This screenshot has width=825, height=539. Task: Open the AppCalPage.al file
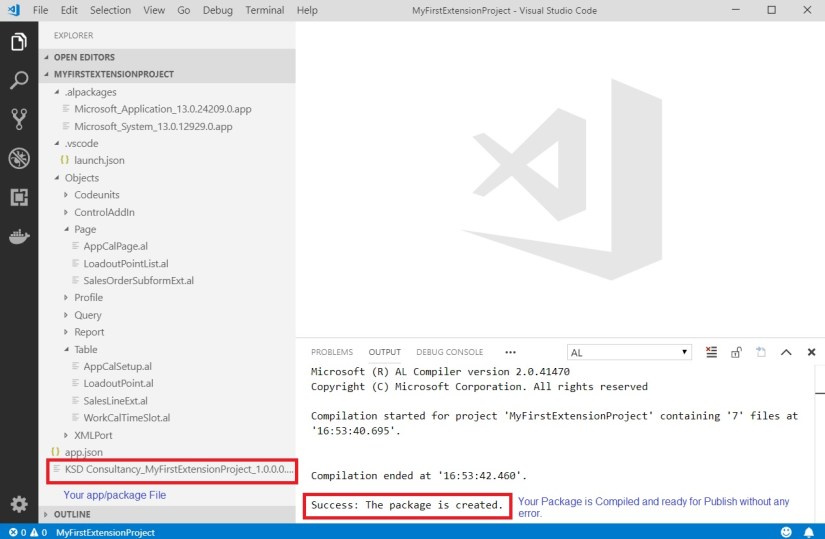coord(115,246)
